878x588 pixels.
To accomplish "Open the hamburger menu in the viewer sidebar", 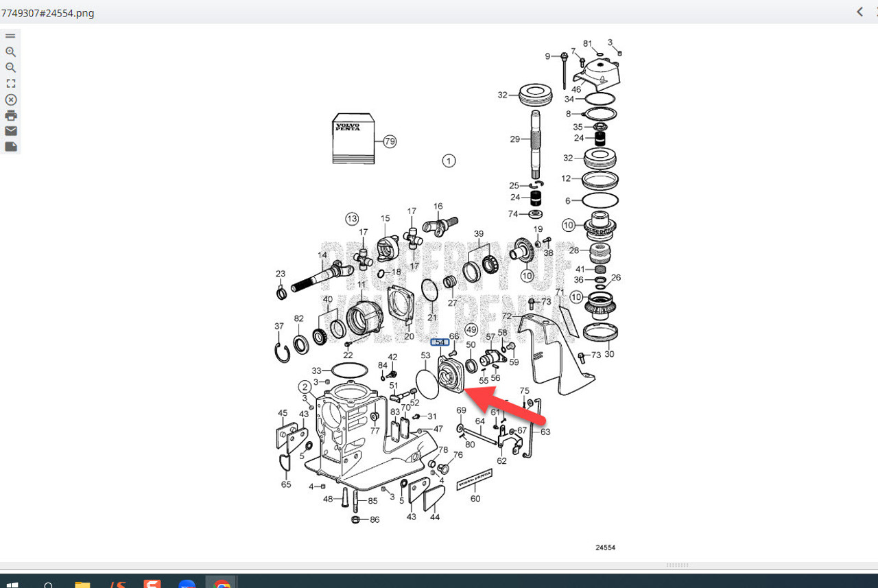I will (x=10, y=36).
